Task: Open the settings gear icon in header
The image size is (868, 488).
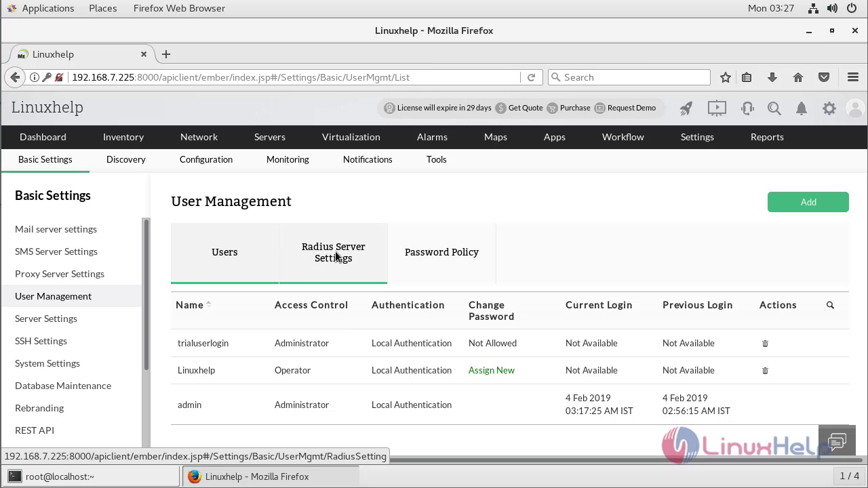Action: pos(829,108)
